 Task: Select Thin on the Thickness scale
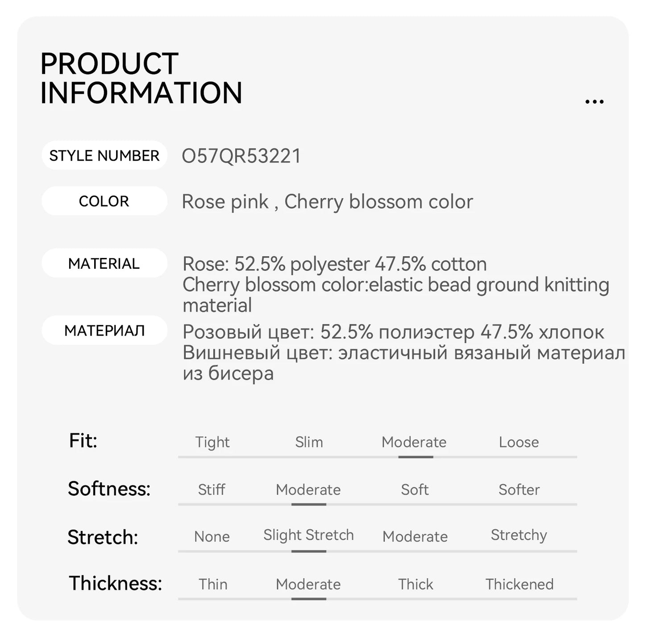pos(213,584)
